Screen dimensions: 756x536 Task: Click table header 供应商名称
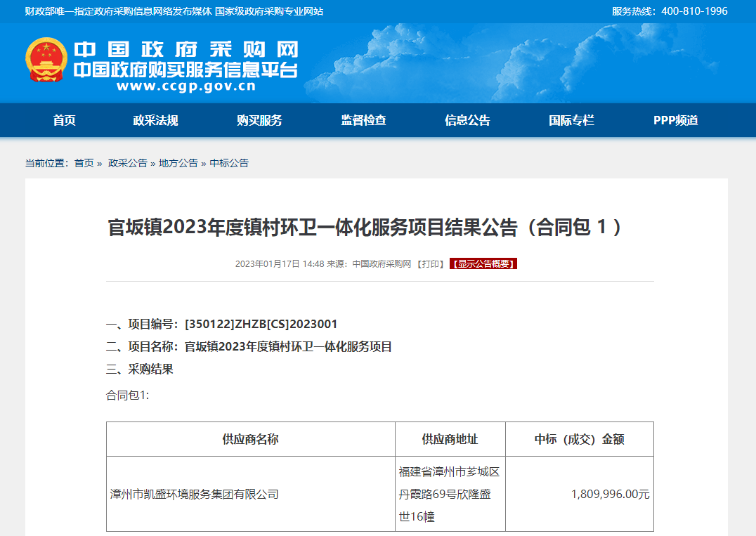(250, 439)
